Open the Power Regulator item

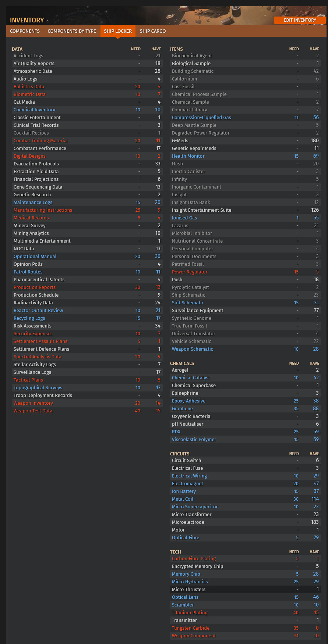pyautogui.click(x=190, y=272)
